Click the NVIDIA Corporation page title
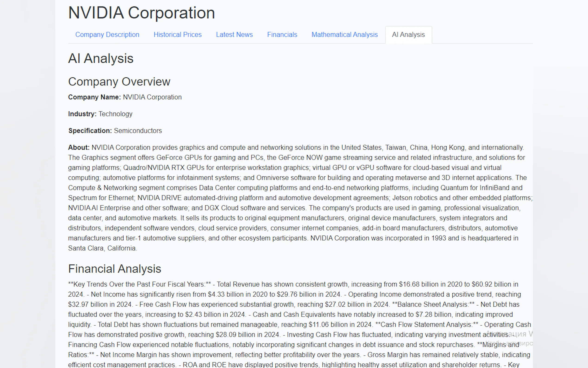 tap(141, 13)
